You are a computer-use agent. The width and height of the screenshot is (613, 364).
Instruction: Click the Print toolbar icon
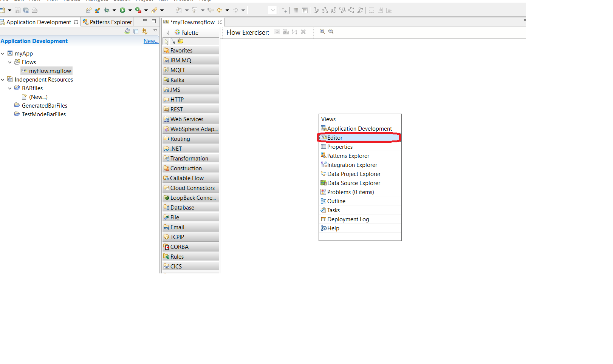tap(34, 10)
